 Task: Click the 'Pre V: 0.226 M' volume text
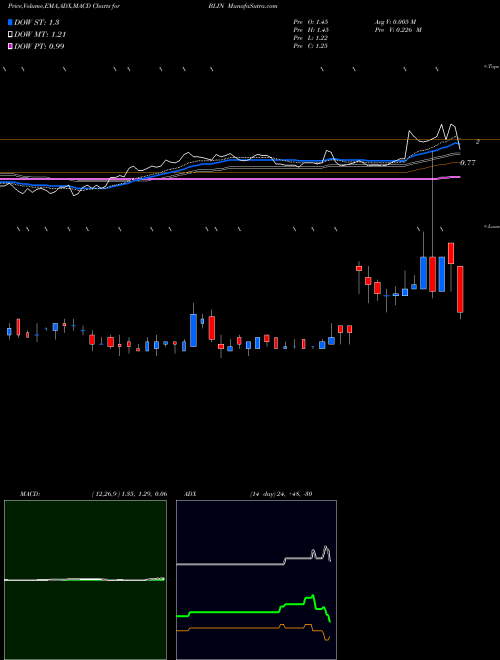coord(398,30)
